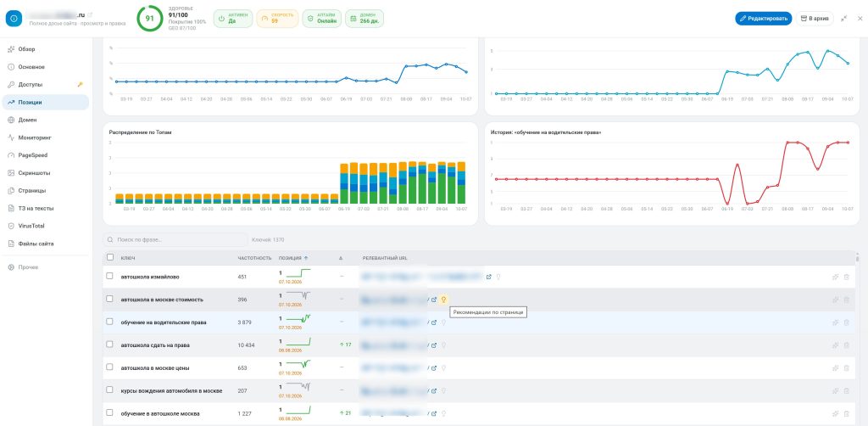
Task: Sort the table by the Δ column header
Action: pyautogui.click(x=341, y=258)
